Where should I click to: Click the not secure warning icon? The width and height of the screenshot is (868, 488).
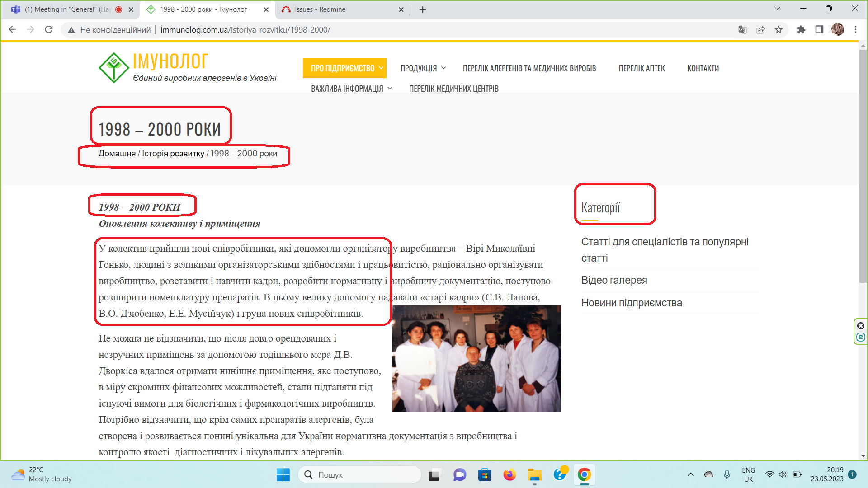(71, 30)
